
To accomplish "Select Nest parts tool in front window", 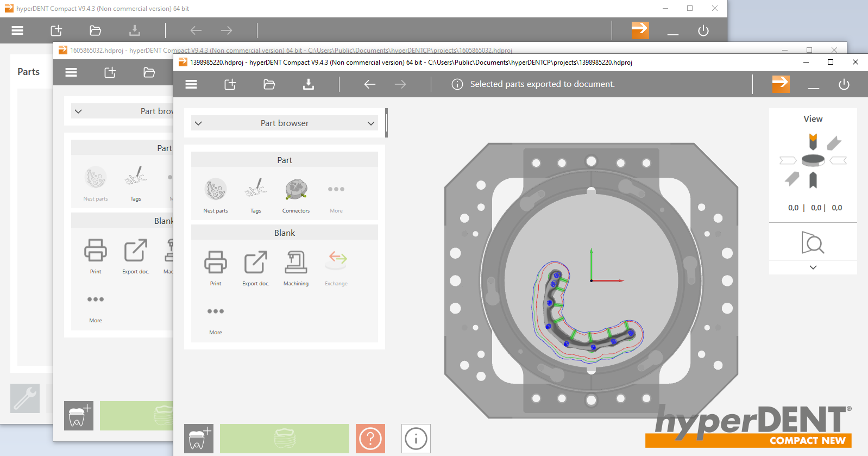I will [x=216, y=195].
